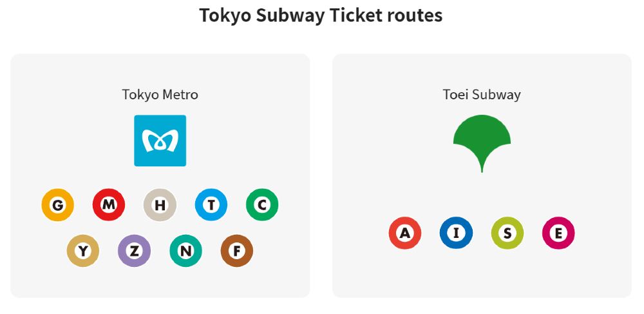644x314 pixels.
Task: Choose the lime green S line icon
Action: click(x=507, y=233)
